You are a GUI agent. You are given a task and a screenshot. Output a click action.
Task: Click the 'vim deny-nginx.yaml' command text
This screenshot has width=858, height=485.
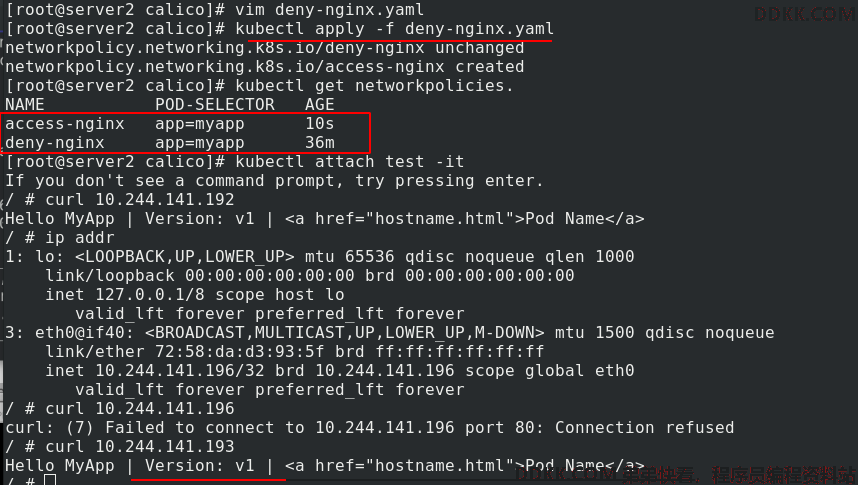[329, 10]
